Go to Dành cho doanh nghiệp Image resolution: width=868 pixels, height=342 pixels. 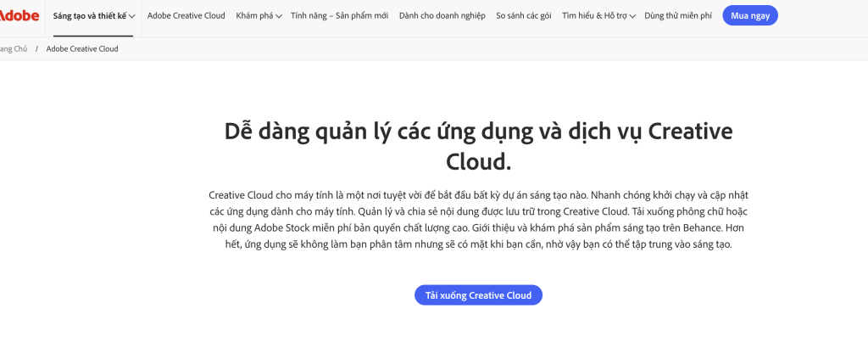(x=442, y=15)
